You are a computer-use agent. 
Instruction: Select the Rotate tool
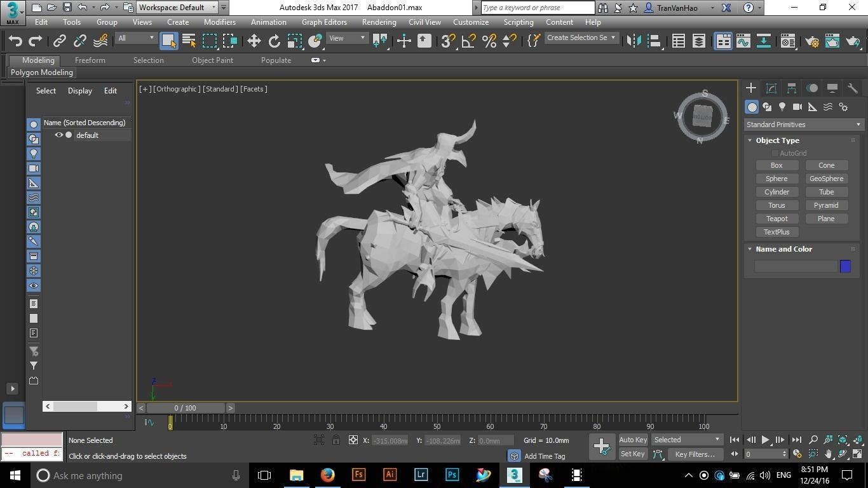point(274,41)
